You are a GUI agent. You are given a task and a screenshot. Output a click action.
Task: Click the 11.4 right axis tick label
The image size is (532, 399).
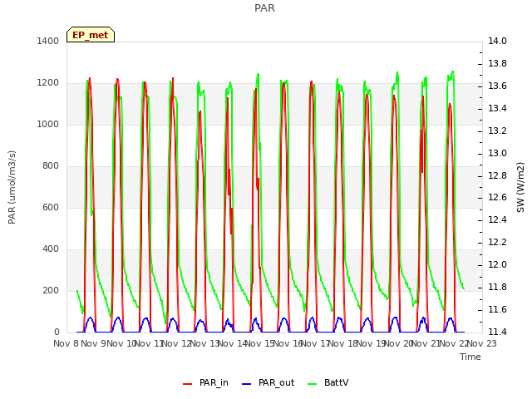pos(497,332)
